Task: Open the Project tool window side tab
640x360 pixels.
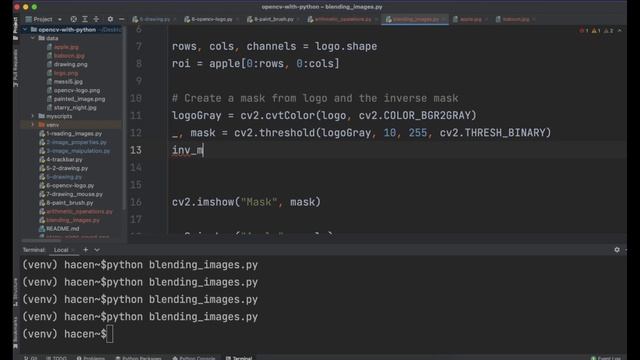Action: tap(16, 28)
